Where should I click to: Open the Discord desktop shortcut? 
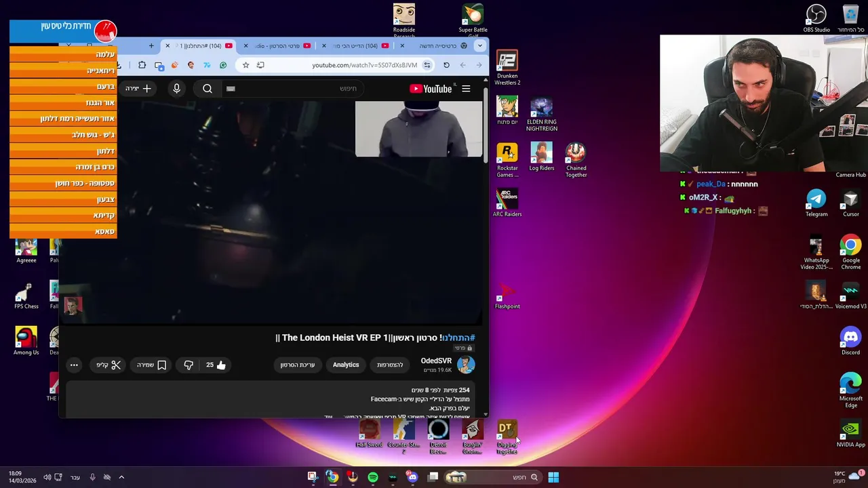coord(850,341)
